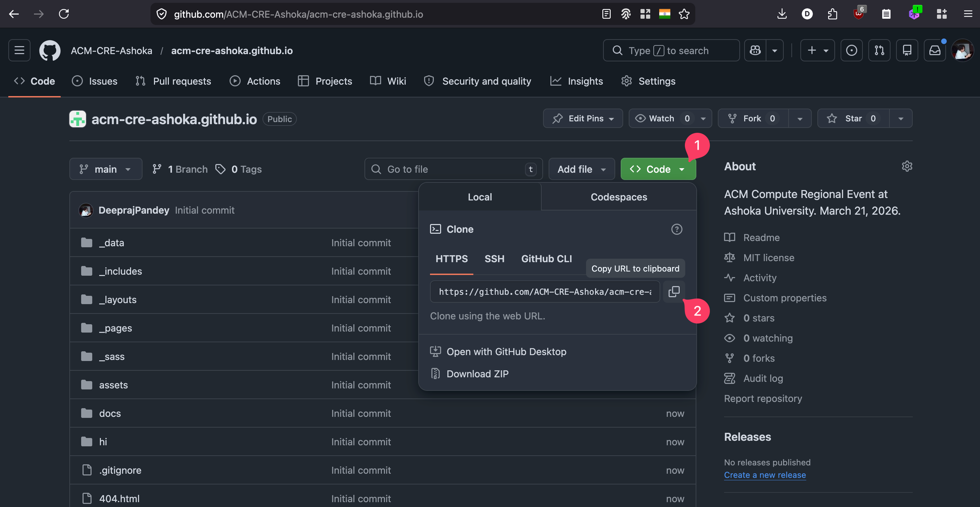Edit About details with gear icon
The image size is (980, 507).
click(906, 166)
